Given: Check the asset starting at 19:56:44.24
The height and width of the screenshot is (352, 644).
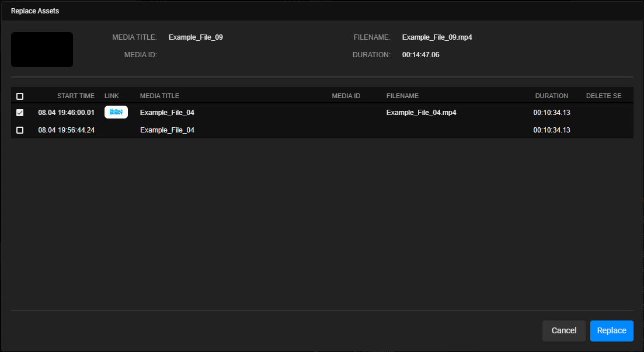Looking at the screenshot, I should click(20, 130).
